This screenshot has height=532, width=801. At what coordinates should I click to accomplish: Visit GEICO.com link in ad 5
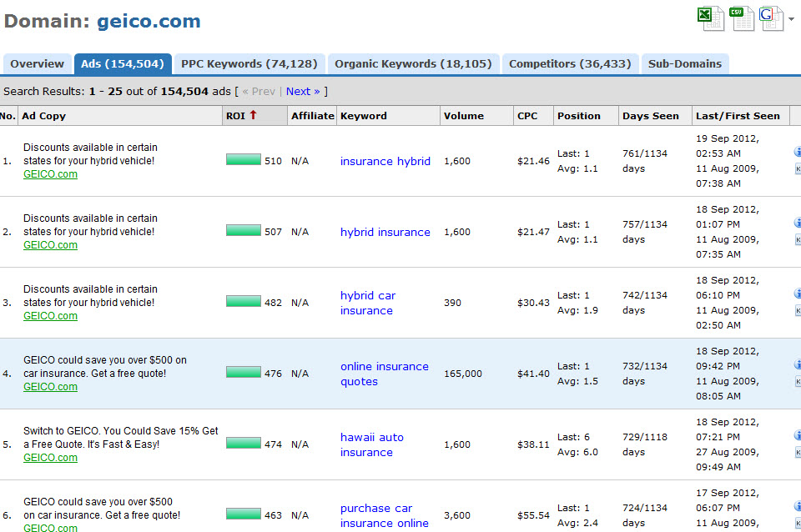click(x=51, y=458)
